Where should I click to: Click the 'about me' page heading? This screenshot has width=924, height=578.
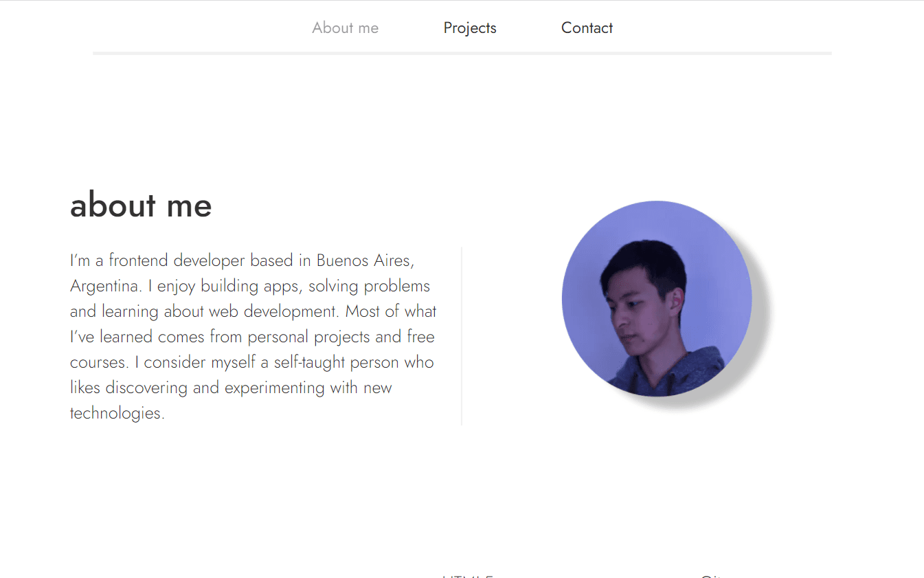140,205
